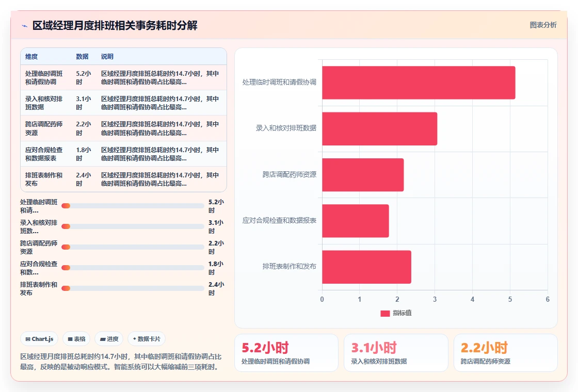Click the 2.2小时 progress bar
The image size is (578, 392).
pos(133,247)
